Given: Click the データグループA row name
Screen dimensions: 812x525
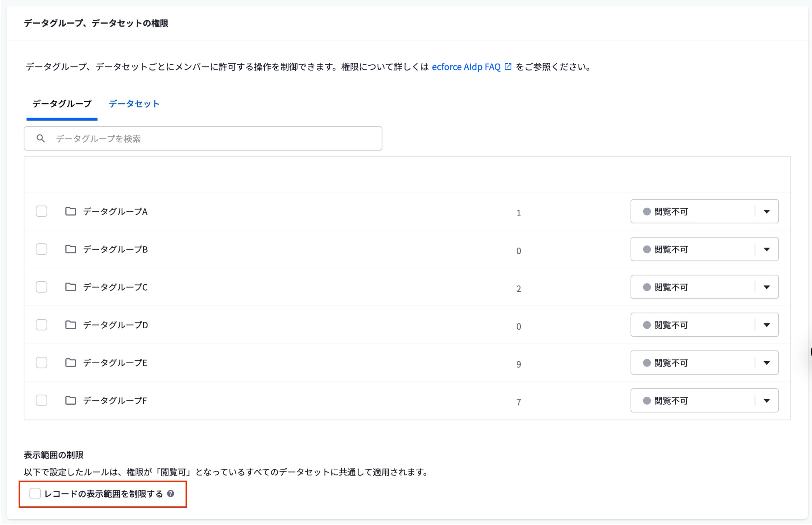Looking at the screenshot, I should (x=115, y=212).
